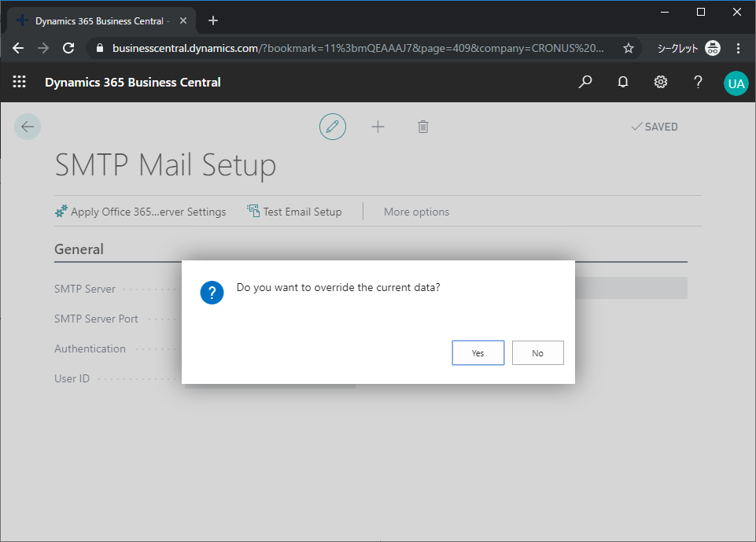Image resolution: width=756 pixels, height=542 pixels.
Task: Click the Dynamics 365 Business Central title
Action: pos(133,83)
